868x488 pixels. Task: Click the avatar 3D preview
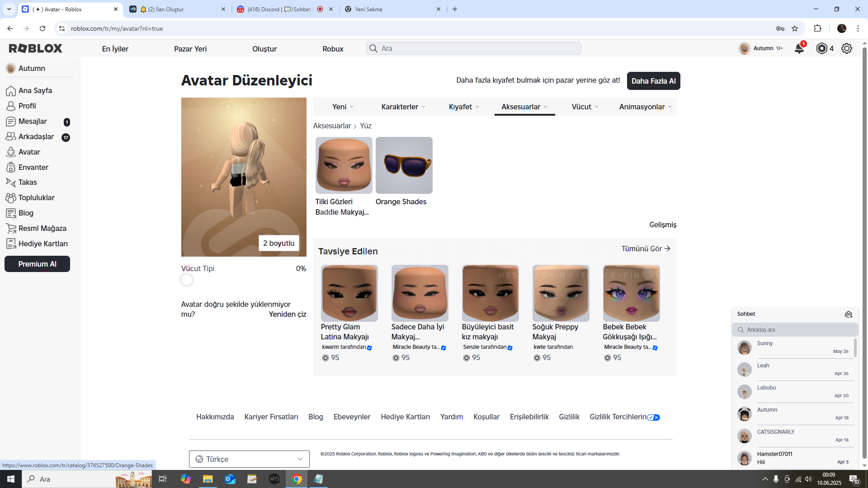tap(244, 177)
